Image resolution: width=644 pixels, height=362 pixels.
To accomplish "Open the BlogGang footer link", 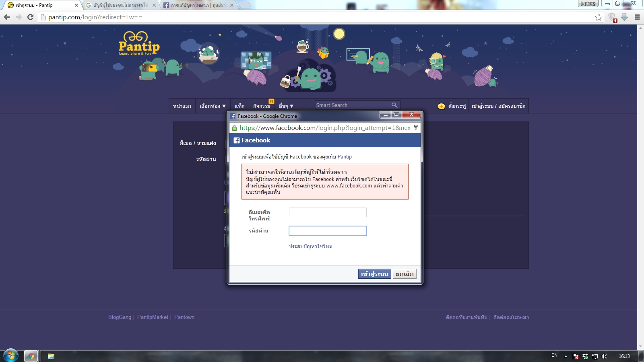I will tap(120, 317).
